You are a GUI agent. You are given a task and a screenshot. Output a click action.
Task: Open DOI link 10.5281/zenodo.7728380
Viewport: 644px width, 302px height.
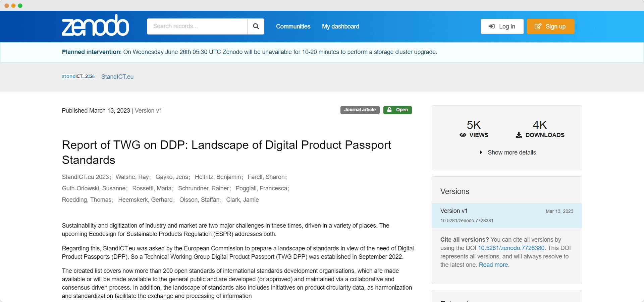511,248
